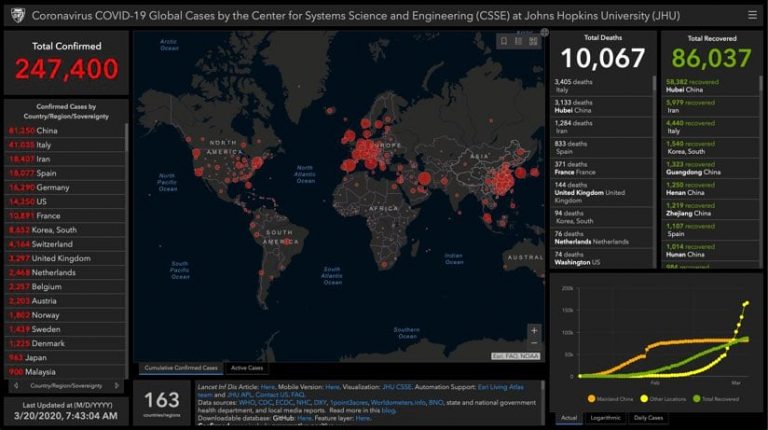Screen dimensions: 768x430
Task: Open the hamburger menu in the header
Action: pyautogui.click(x=752, y=15)
